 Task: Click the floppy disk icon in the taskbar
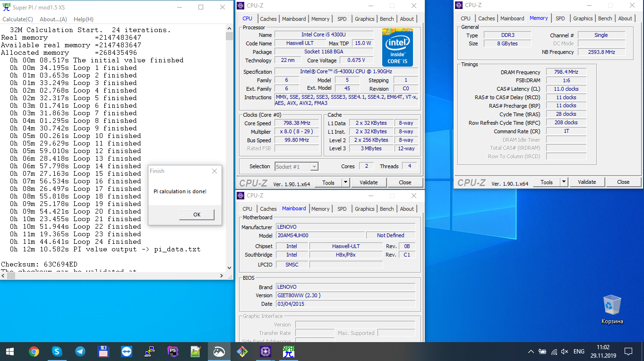[103, 352]
